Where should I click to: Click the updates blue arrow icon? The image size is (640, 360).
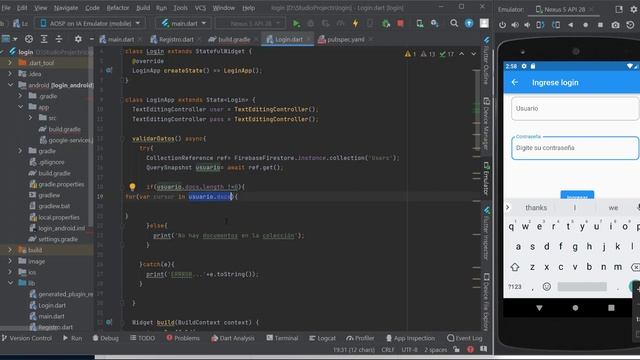(469, 23)
